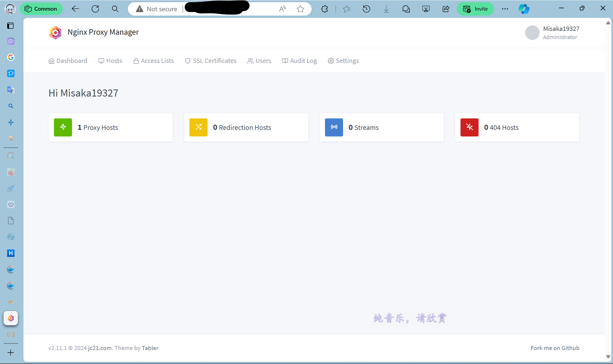This screenshot has height=364, width=613.
Task: Open the chat bubble toolbar icon
Action: point(406,9)
